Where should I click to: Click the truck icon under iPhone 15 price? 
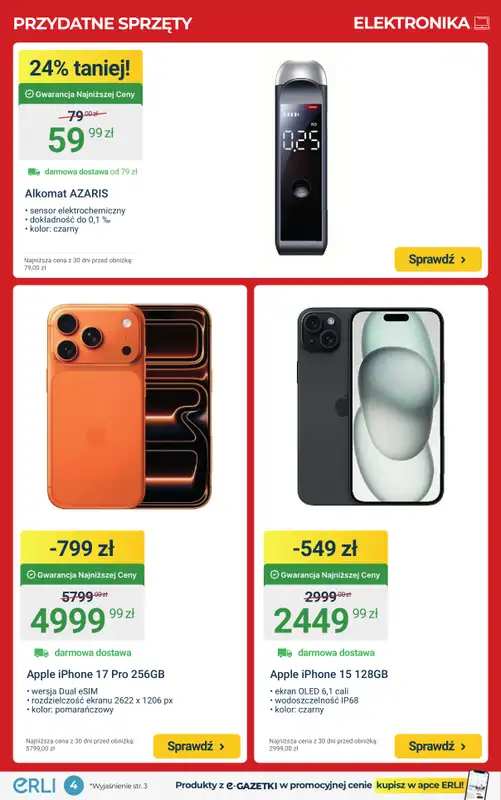(285, 653)
